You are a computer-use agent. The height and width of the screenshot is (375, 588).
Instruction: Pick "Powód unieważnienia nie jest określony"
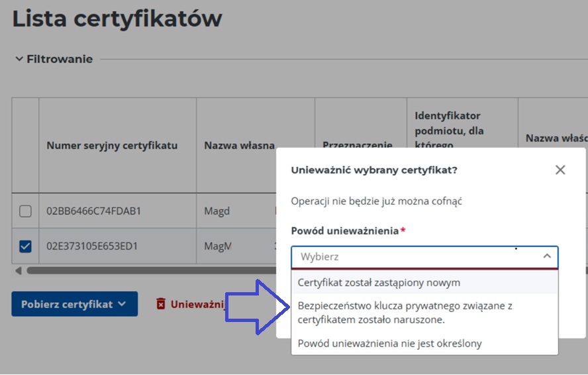390,343
